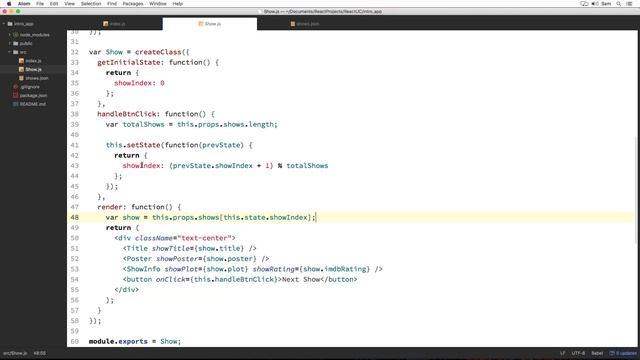The height and width of the screenshot is (360, 640).
Task: Click the shows.json file icon in tree
Action: click(21, 78)
